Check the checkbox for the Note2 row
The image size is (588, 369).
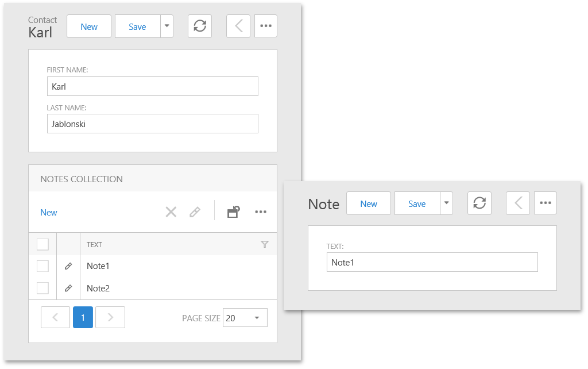point(42,288)
